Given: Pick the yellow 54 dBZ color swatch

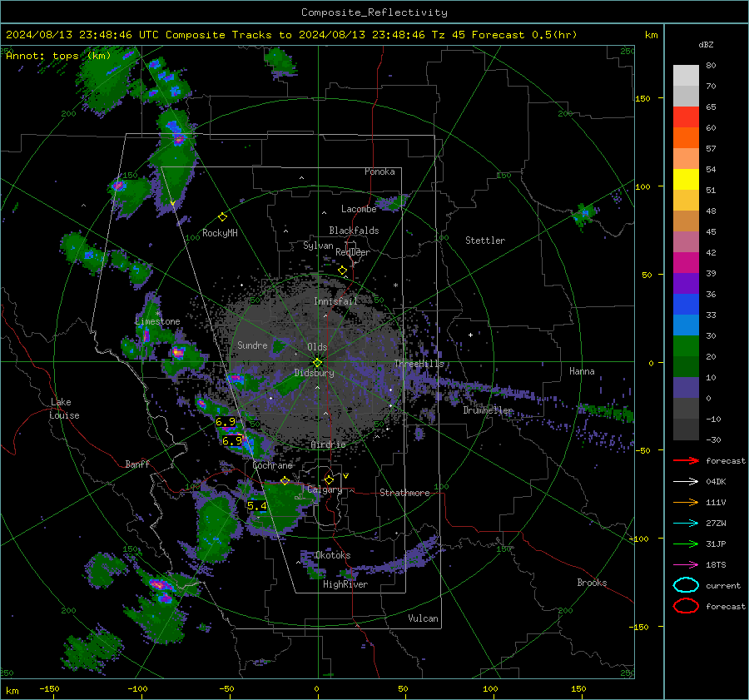Looking at the screenshot, I should (x=686, y=180).
